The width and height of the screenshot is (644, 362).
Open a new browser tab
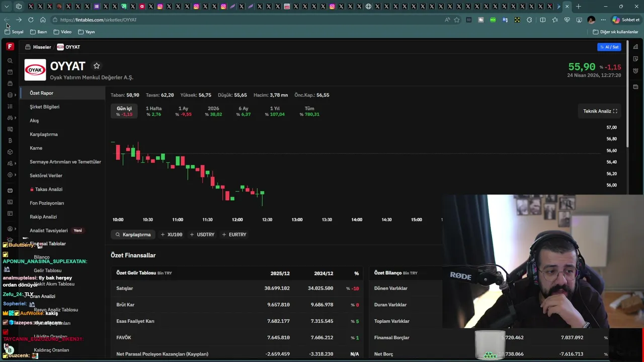pyautogui.click(x=579, y=7)
